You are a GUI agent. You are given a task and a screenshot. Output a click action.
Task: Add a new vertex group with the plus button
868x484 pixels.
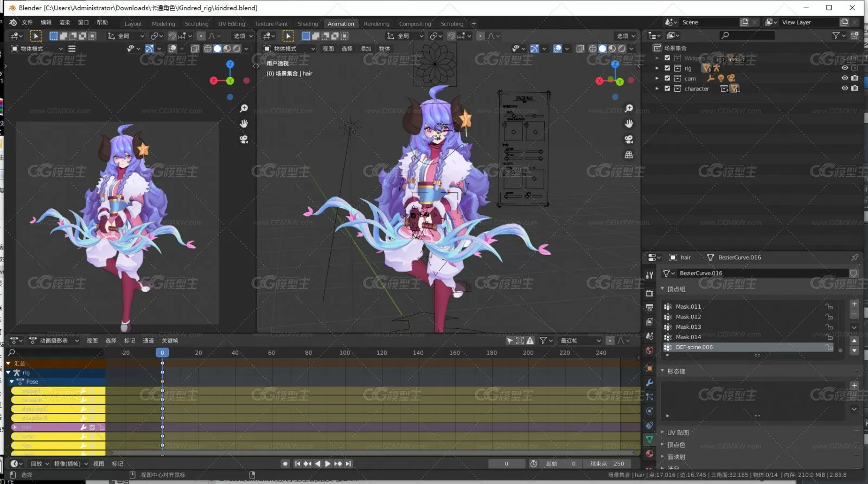pyautogui.click(x=854, y=304)
